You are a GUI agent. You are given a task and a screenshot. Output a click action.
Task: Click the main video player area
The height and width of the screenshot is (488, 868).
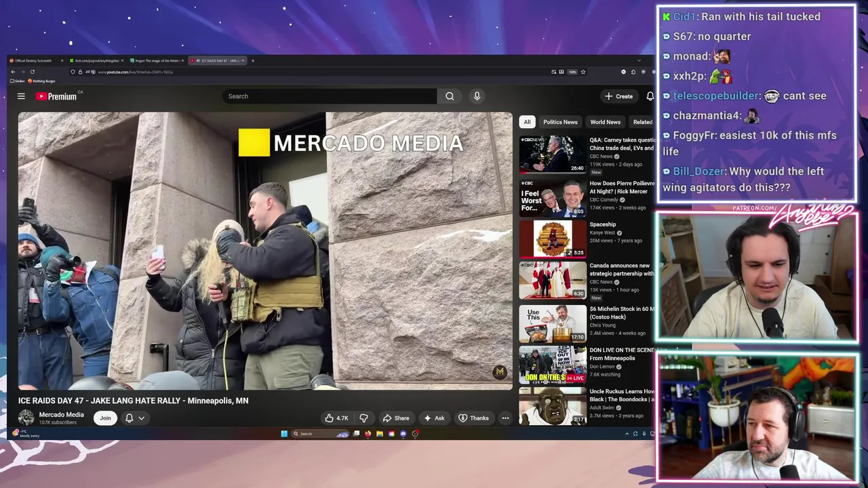coord(265,251)
